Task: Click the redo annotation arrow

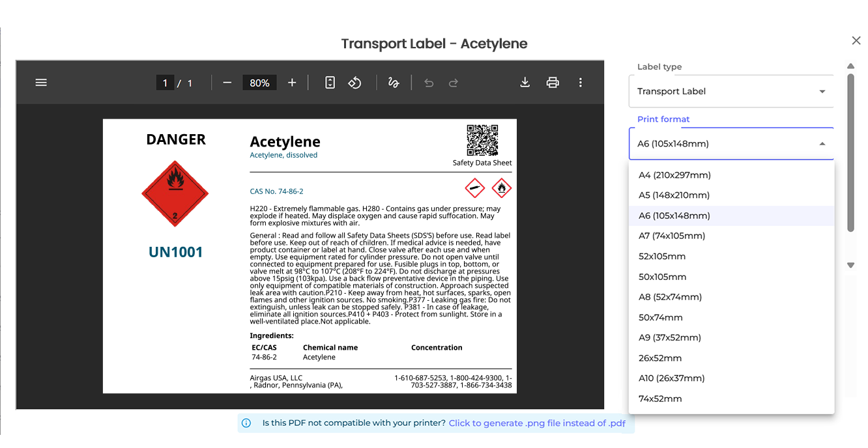Action: [453, 83]
